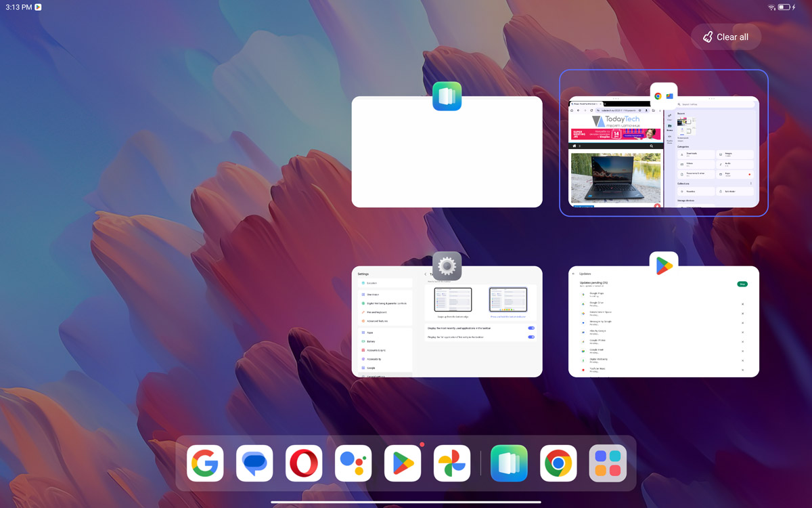The width and height of the screenshot is (812, 508).
Task: Tap the battery indicator in status bar
Action: click(x=784, y=7)
